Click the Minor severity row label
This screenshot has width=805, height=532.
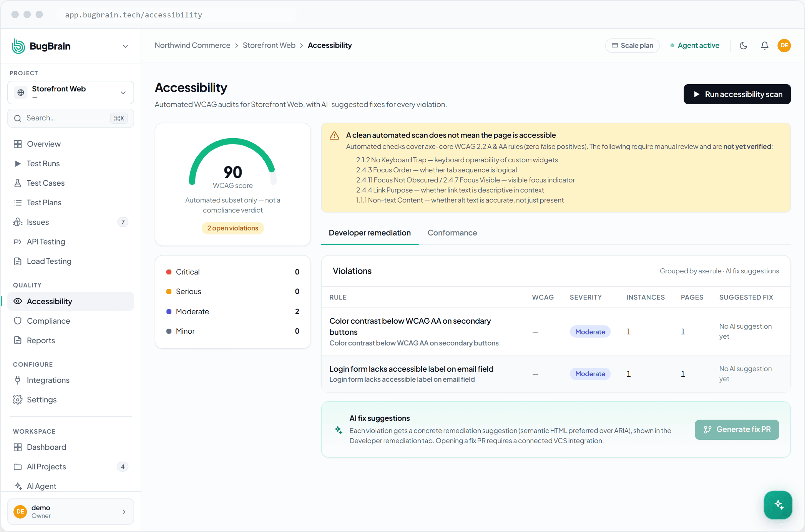coord(185,331)
